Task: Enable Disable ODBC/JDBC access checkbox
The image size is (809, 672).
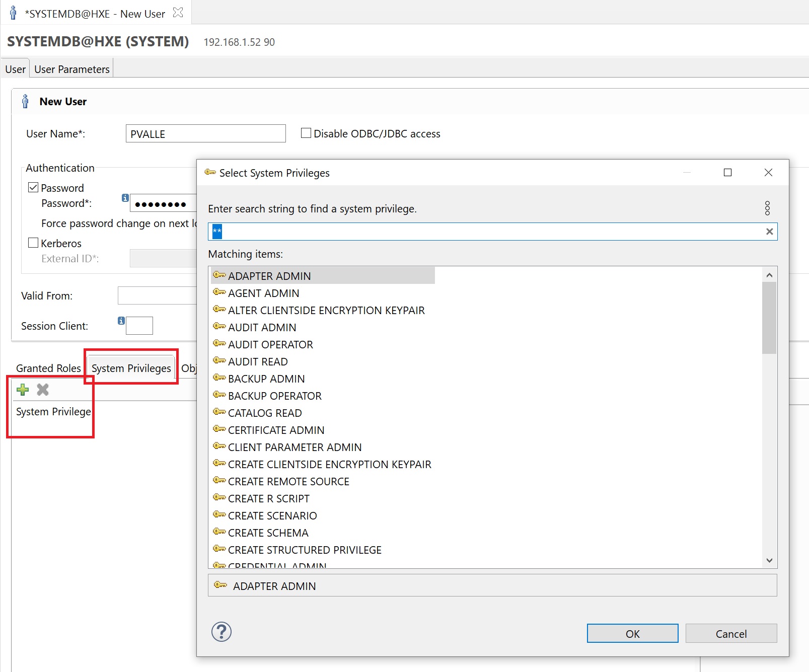Action: 306,133
